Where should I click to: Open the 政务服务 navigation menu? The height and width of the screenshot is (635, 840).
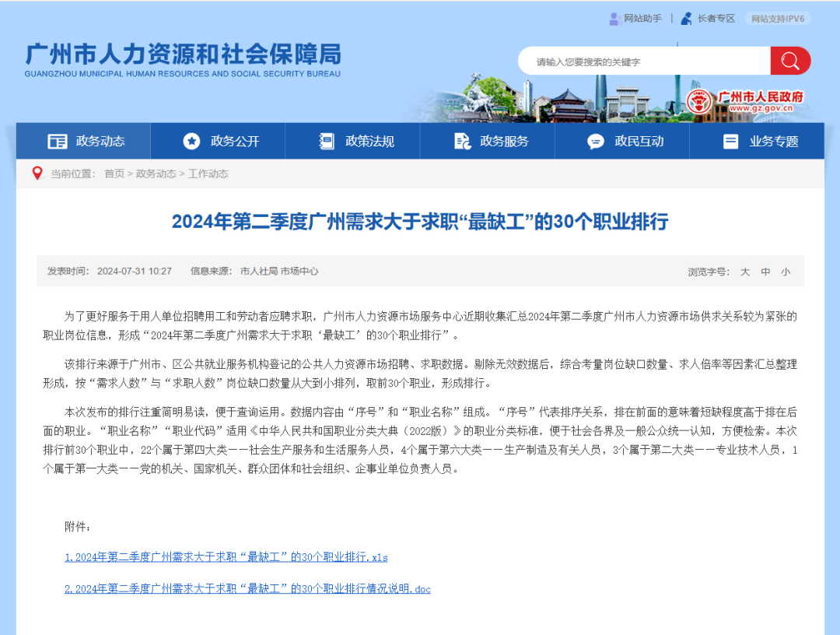pyautogui.click(x=504, y=141)
